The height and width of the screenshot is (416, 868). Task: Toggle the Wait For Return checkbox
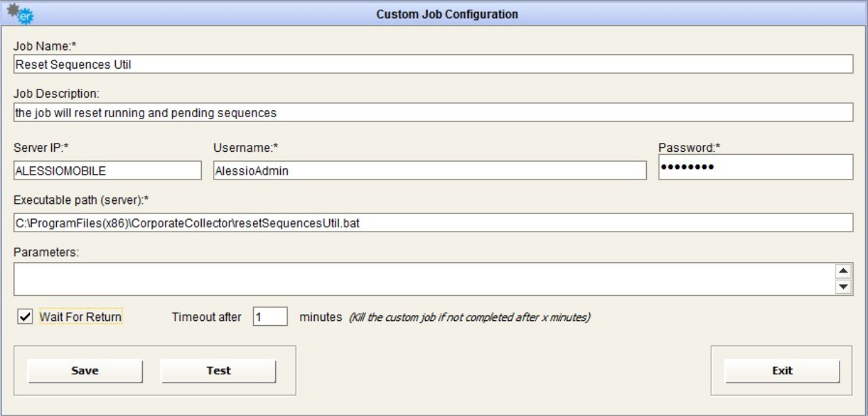point(25,317)
